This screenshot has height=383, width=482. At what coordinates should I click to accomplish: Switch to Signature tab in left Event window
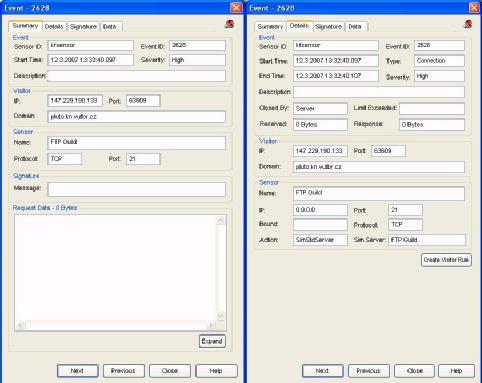pyautogui.click(x=83, y=27)
